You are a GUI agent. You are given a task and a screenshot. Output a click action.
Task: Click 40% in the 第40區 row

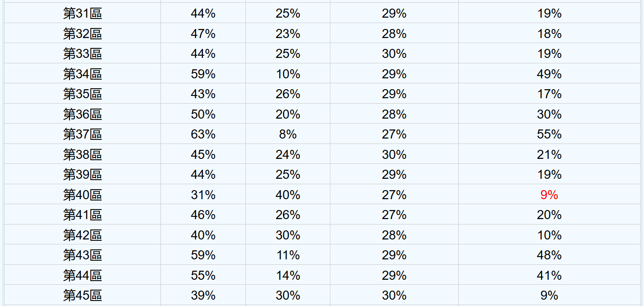coord(288,195)
